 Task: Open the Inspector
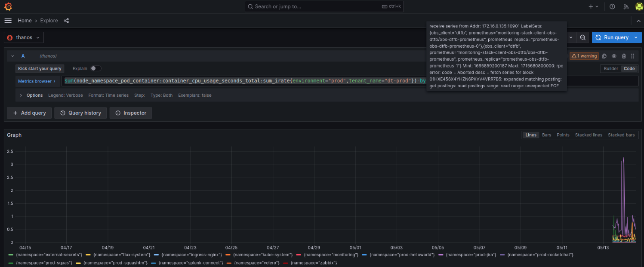point(131,113)
